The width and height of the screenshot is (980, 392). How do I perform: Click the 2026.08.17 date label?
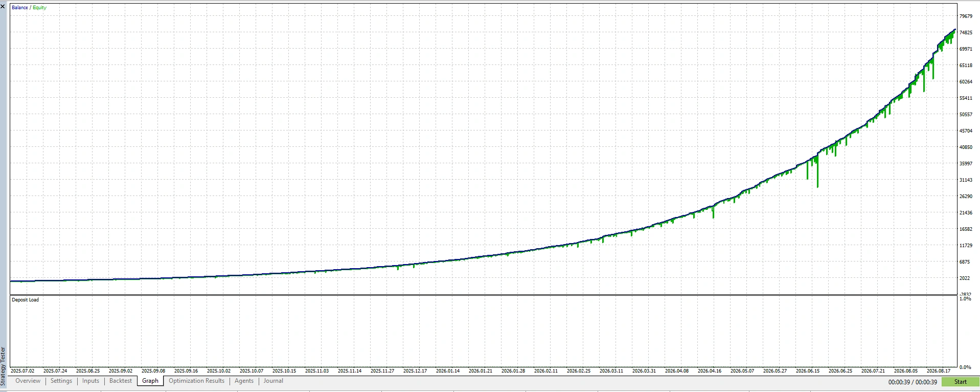click(x=939, y=371)
